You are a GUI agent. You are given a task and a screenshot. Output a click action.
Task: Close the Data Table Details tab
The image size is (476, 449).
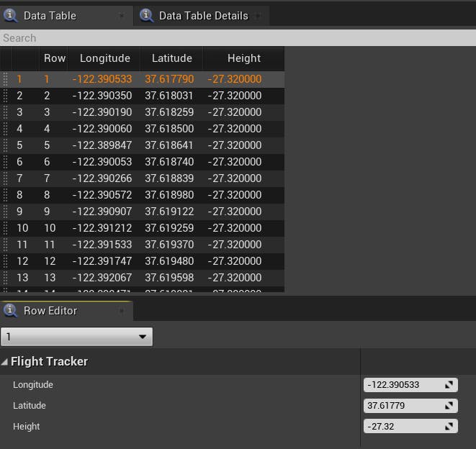(258, 16)
